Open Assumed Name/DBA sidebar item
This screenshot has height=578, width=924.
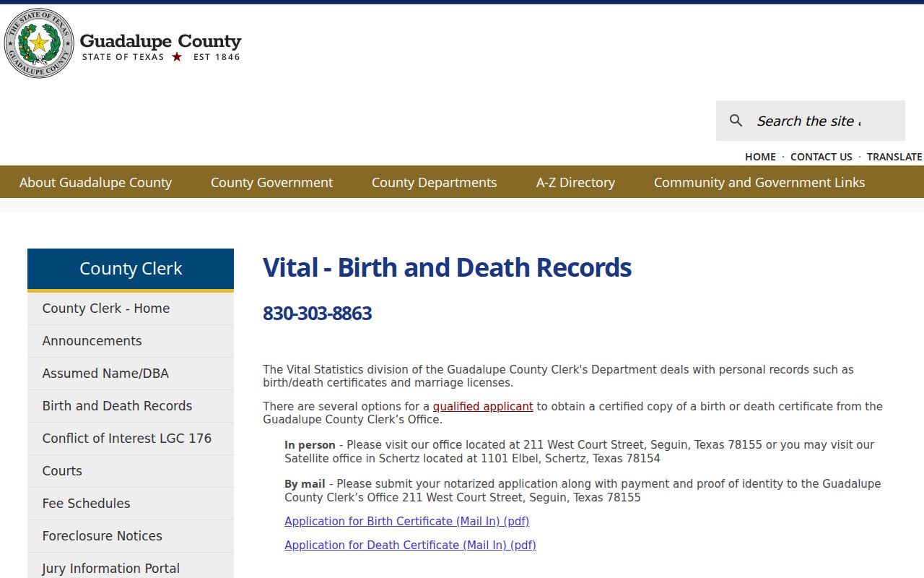[131, 374]
